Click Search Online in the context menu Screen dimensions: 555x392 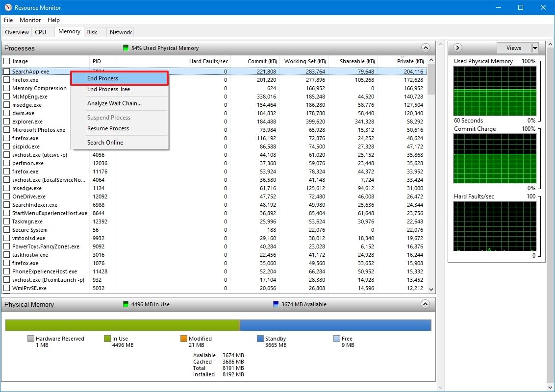[104, 142]
